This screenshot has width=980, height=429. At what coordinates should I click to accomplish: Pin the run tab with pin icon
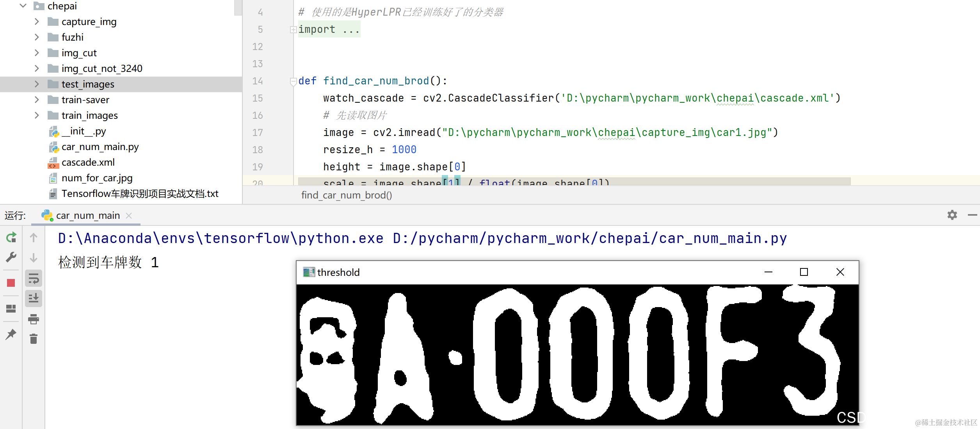[11, 334]
